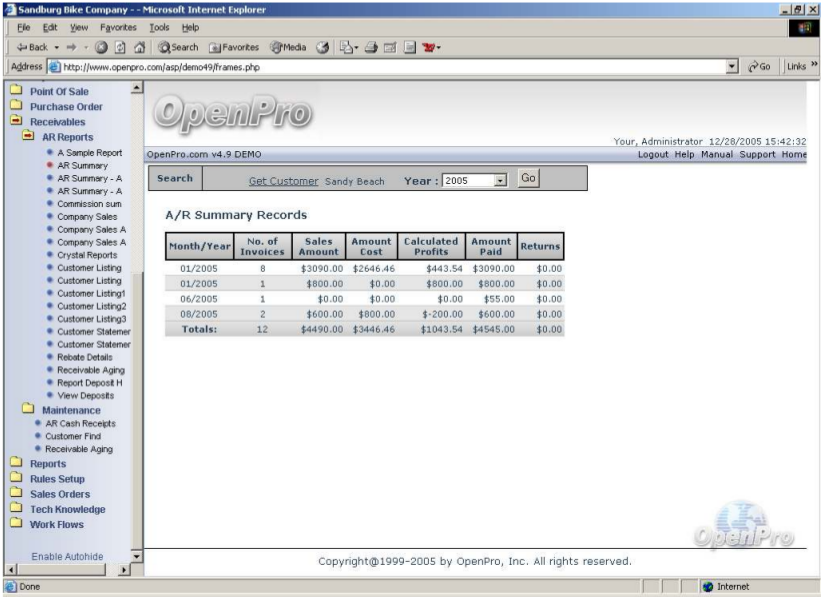Click Enable Autohide in the sidebar
This screenshot has width=821, height=597.
pos(67,556)
